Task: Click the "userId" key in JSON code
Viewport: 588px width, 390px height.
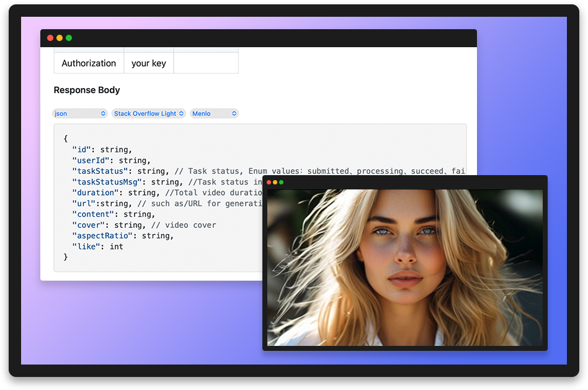Action: (91, 160)
